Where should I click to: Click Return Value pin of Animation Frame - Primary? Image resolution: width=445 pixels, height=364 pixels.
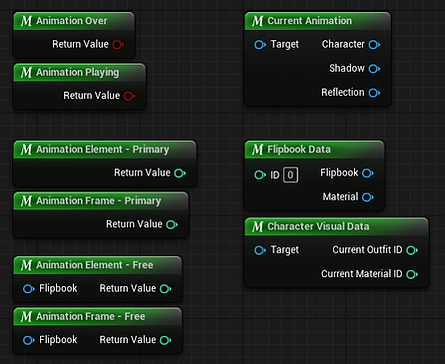(172, 224)
